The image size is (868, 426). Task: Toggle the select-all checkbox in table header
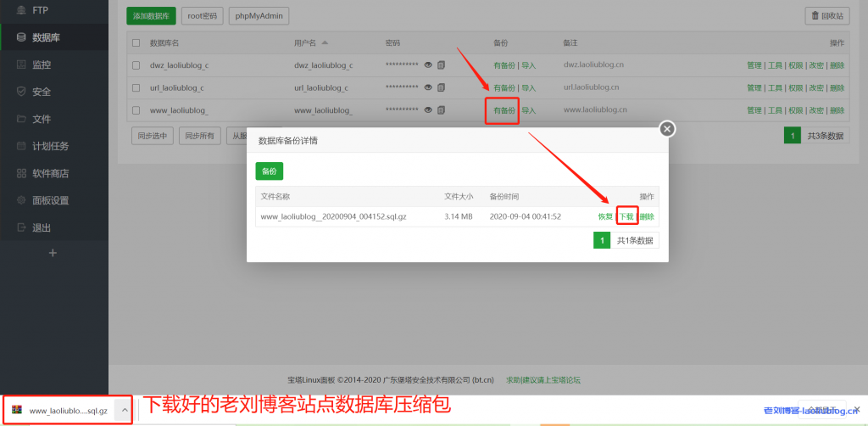tap(136, 42)
